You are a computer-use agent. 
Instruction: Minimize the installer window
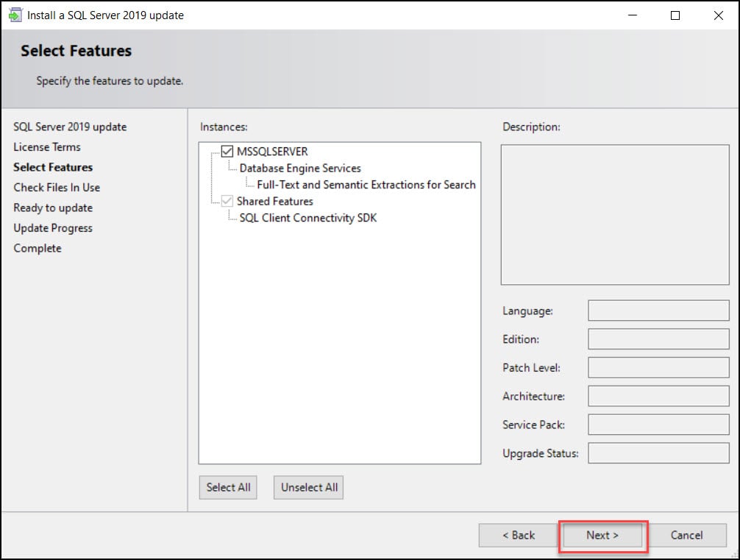pos(633,15)
